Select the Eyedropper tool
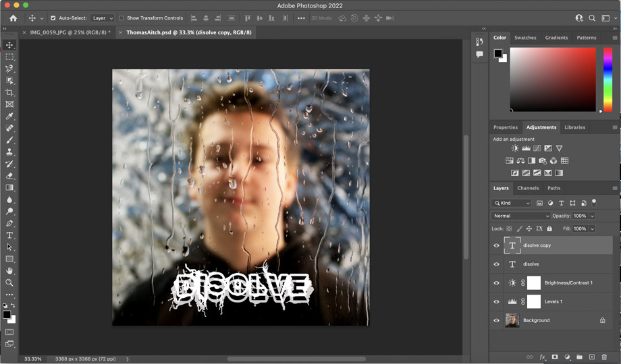This screenshot has width=621, height=364. click(9, 117)
